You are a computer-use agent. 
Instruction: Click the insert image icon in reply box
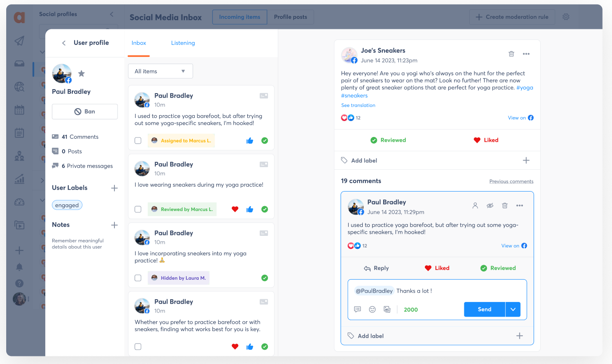[387, 309]
